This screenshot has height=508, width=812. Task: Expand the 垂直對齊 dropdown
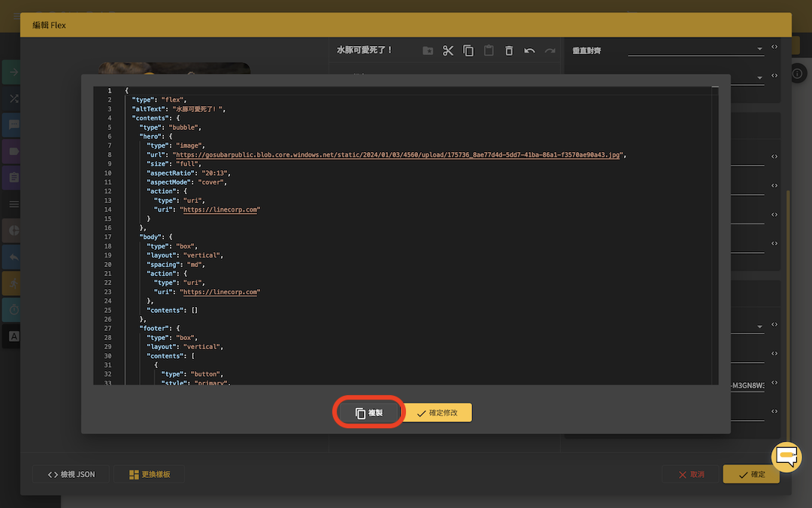tap(695, 49)
